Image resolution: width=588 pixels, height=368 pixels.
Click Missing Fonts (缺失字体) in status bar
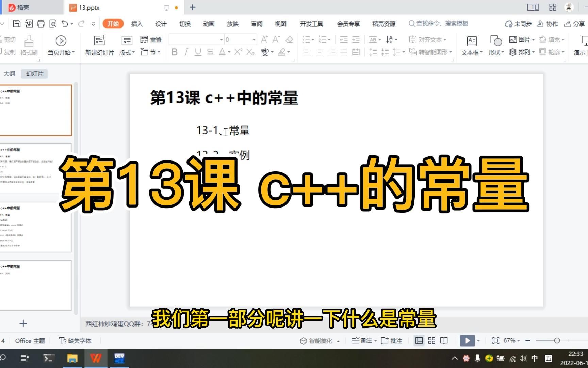(75, 341)
